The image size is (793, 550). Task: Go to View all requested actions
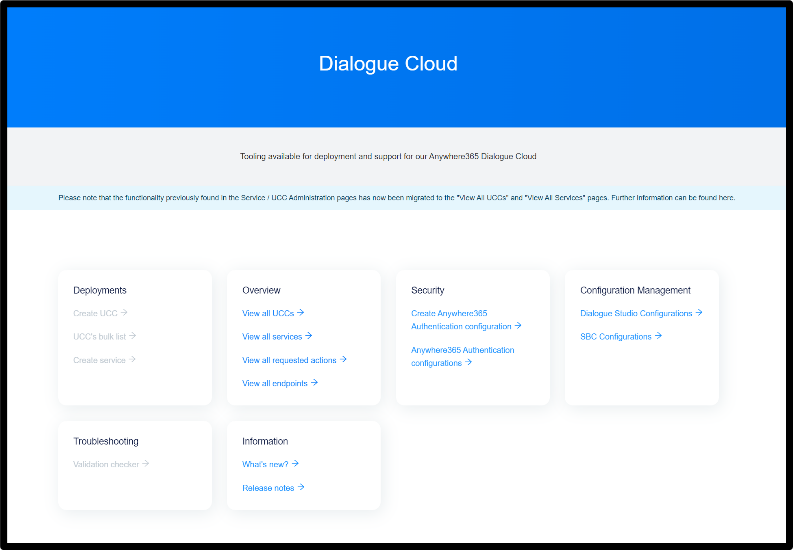pyautogui.click(x=294, y=360)
